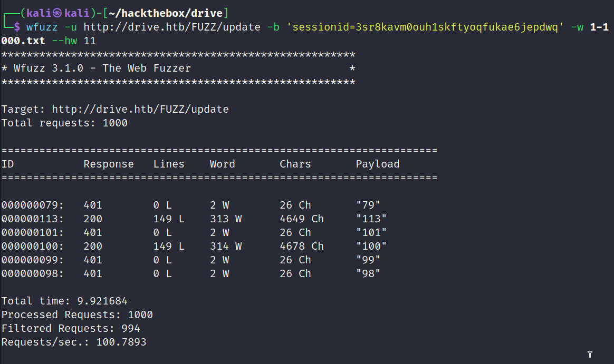Click the result row with payload "113"
614x364 pixels.
[x=194, y=219]
